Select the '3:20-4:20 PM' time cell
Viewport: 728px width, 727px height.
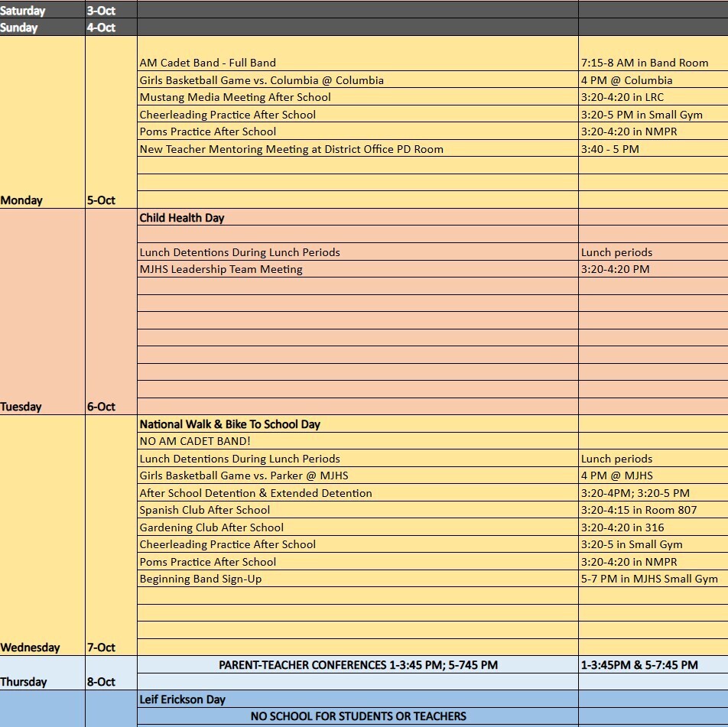(x=653, y=269)
